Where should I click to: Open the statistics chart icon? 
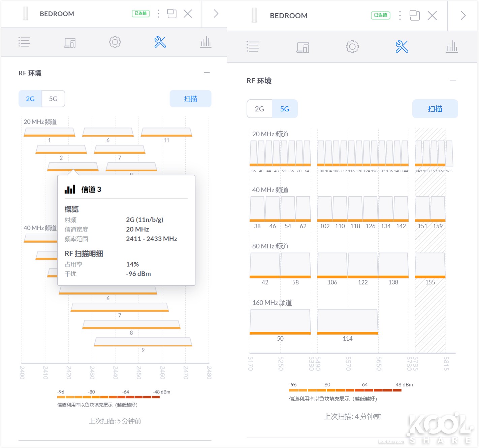click(x=206, y=42)
